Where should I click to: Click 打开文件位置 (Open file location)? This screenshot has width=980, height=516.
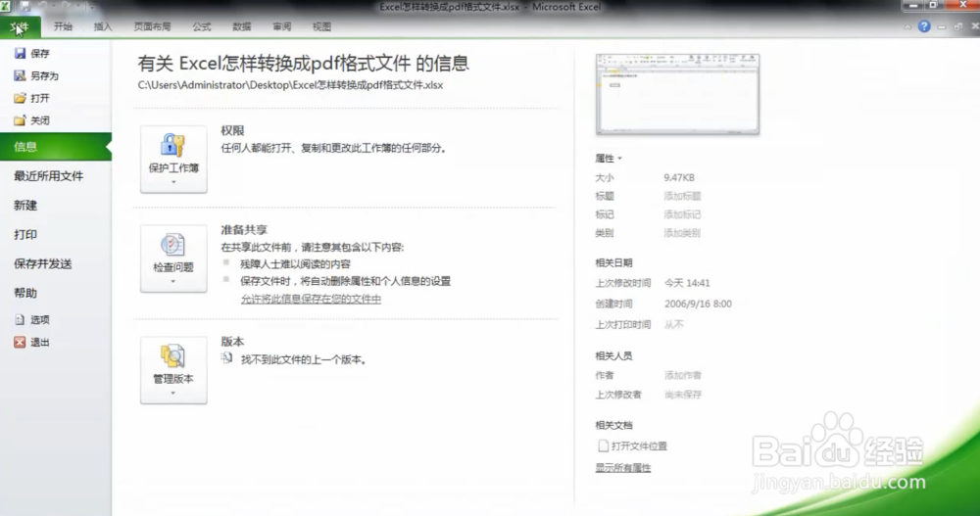pyautogui.click(x=639, y=446)
